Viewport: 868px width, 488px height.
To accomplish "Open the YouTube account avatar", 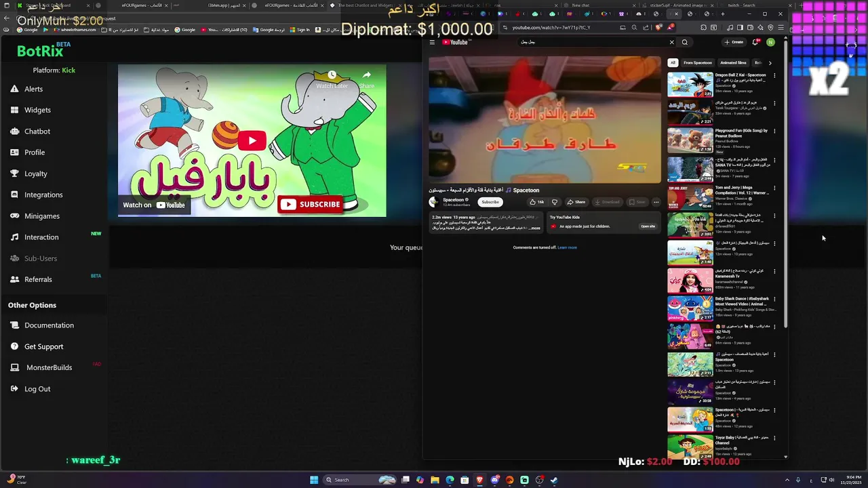I will tap(771, 42).
